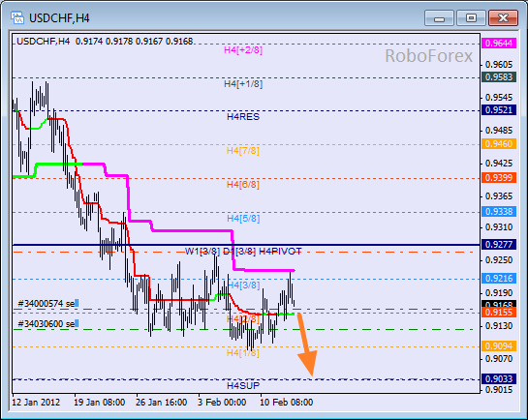Viewport: 528px width, 420px height.
Task: Click the 19 Jan 08:00 time marker
Action: (x=100, y=403)
